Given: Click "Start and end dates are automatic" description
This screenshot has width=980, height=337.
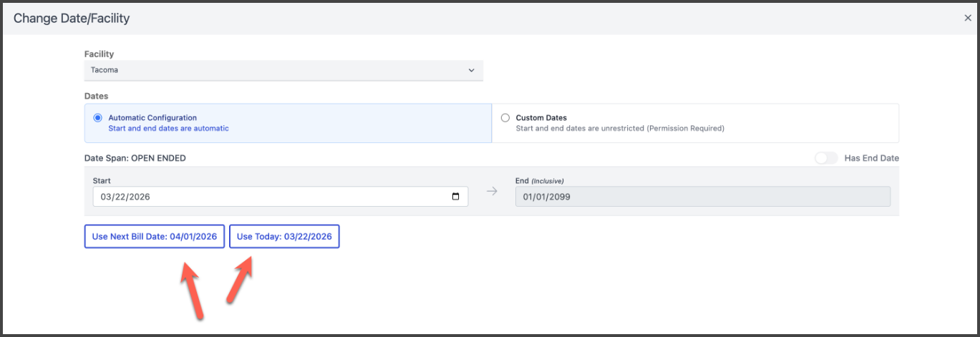Looking at the screenshot, I should coord(168,129).
